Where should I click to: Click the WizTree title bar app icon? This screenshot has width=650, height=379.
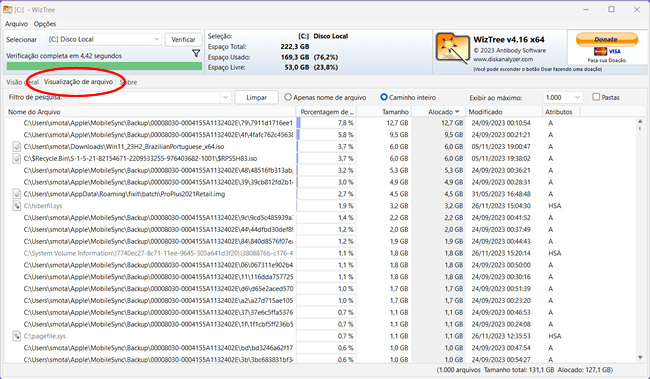7,9
